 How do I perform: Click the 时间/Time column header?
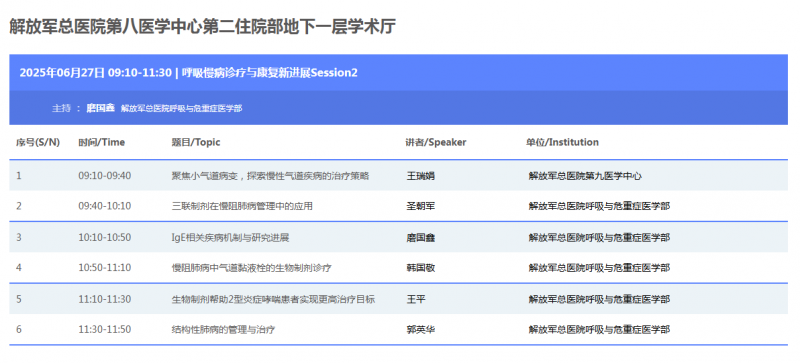coord(102,142)
